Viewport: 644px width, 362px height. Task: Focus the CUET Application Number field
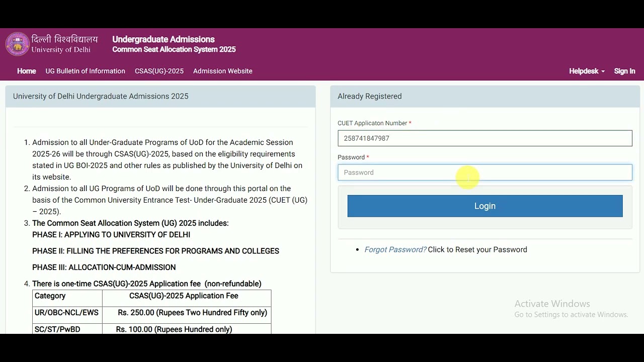point(485,138)
